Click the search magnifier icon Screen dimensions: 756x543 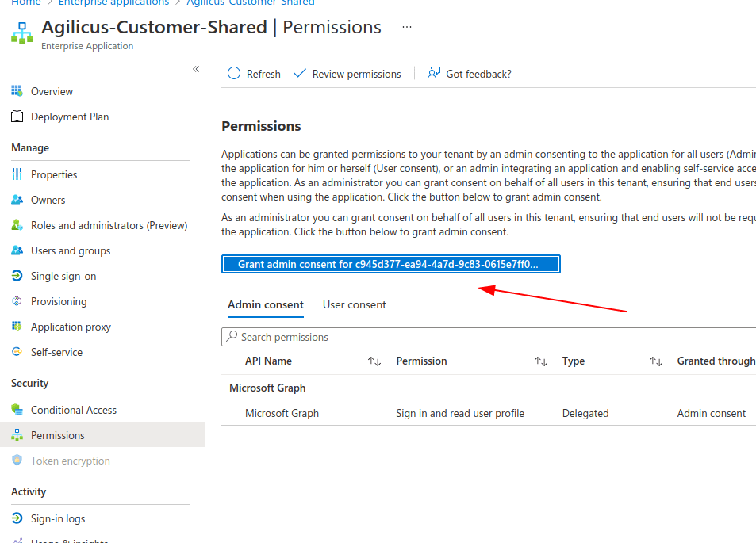tap(232, 336)
